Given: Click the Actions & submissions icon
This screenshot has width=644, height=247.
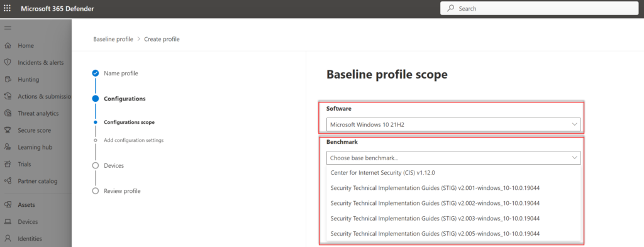Looking at the screenshot, I should coord(8,96).
